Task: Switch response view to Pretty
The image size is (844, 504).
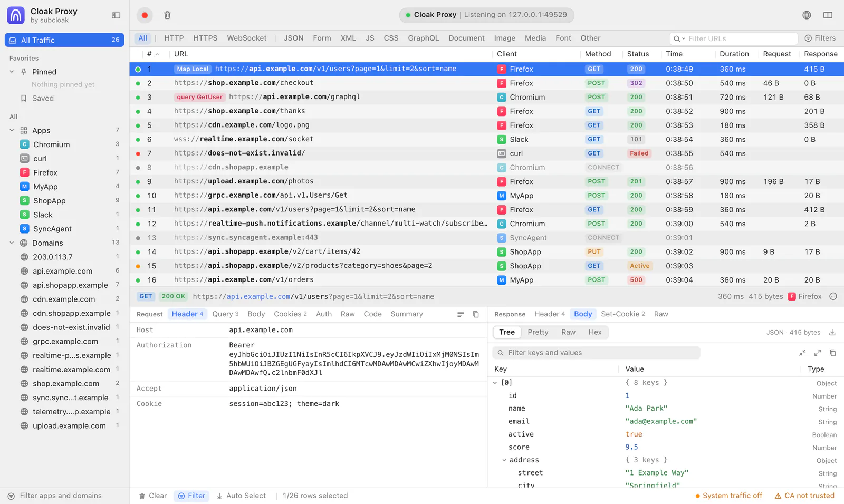Action: [538, 332]
